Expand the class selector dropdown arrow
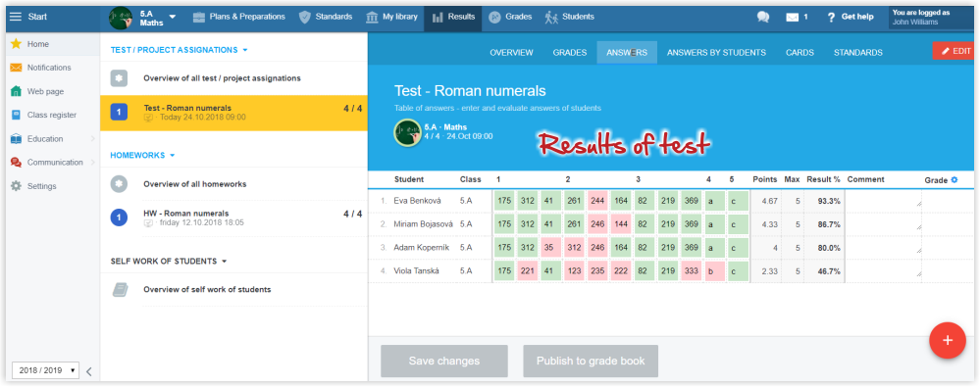This screenshot has height=387, width=980. coord(173,17)
